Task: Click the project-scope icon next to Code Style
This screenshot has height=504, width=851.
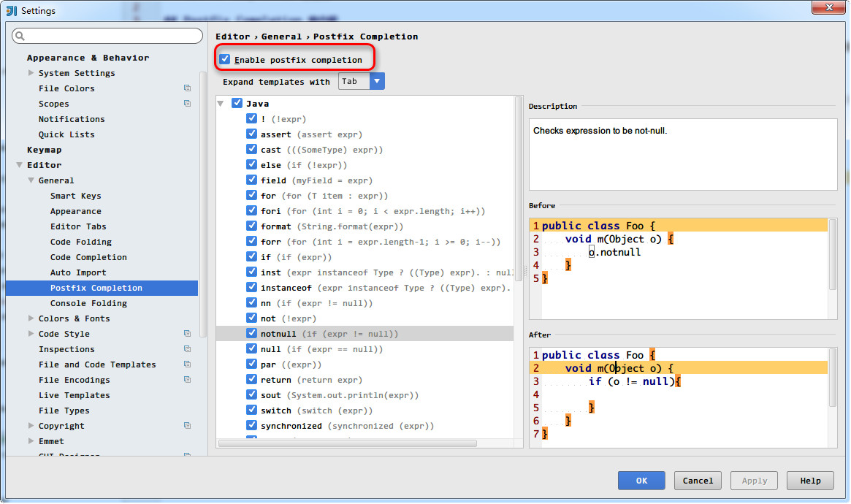Action: pyautogui.click(x=188, y=334)
